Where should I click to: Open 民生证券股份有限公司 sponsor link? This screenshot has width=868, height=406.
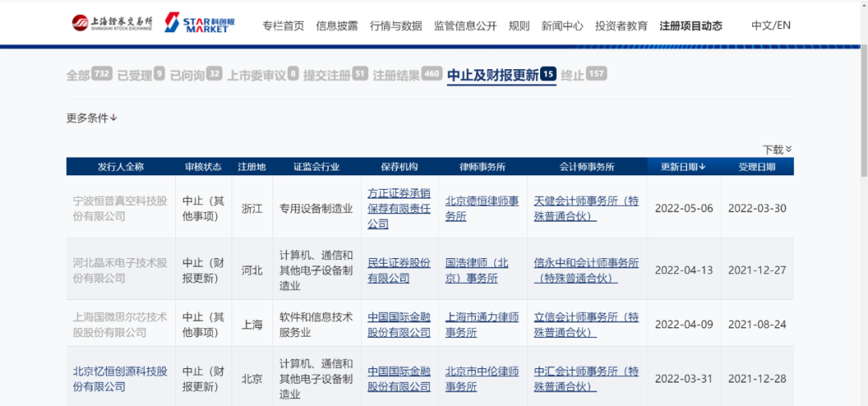[399, 270]
